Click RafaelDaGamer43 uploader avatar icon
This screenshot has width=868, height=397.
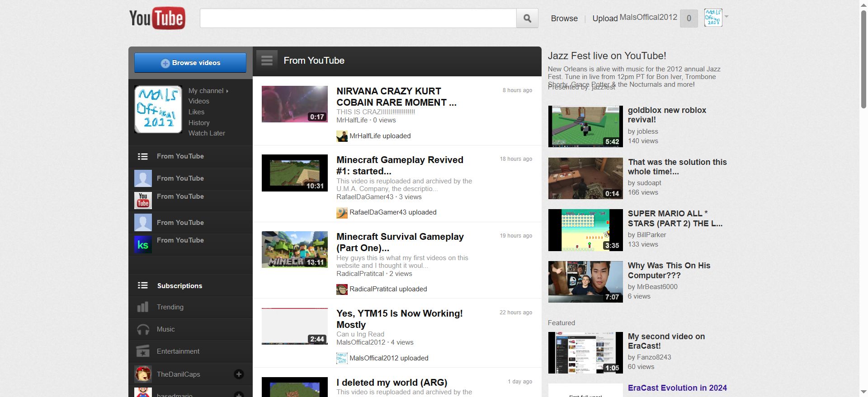342,212
